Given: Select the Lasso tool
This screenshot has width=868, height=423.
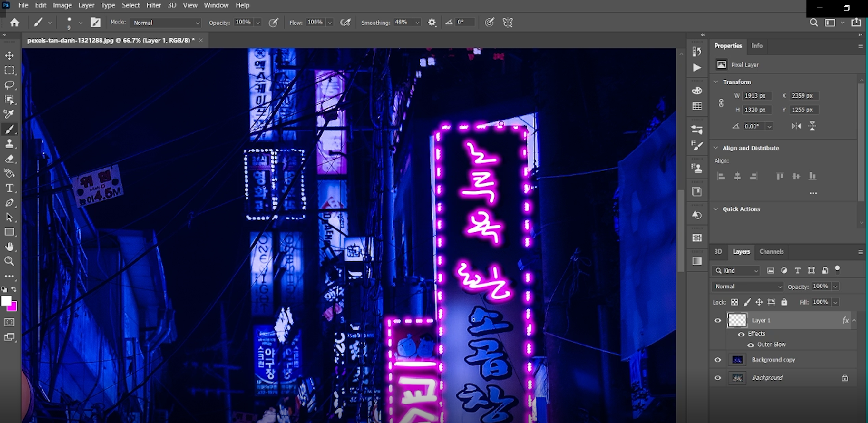Looking at the screenshot, I should (9, 85).
